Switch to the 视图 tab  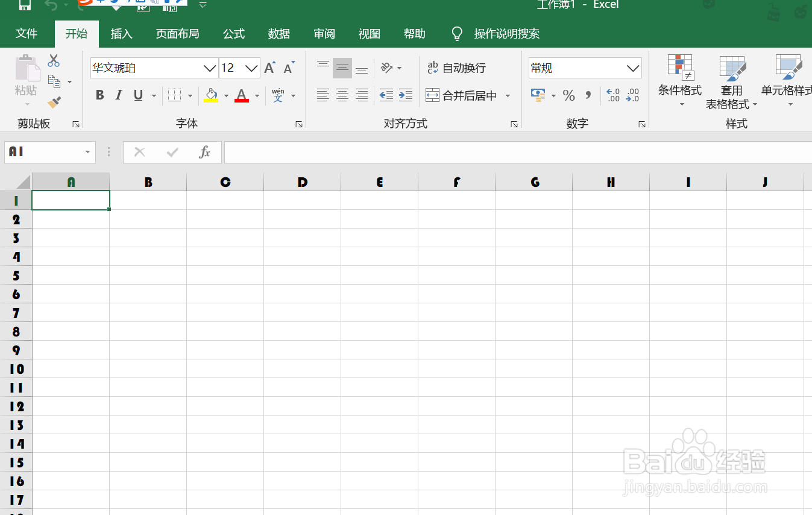[x=370, y=34]
